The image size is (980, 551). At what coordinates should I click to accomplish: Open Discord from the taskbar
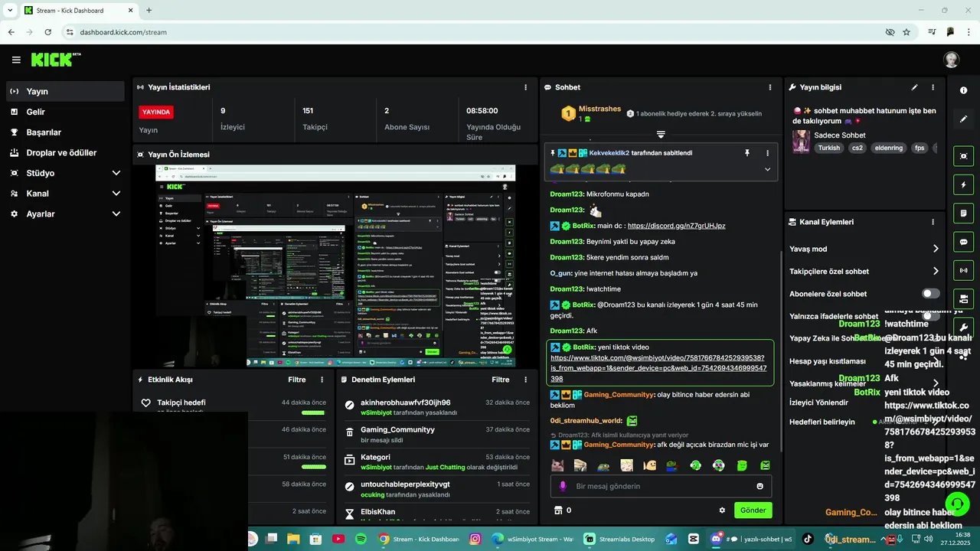click(x=717, y=539)
